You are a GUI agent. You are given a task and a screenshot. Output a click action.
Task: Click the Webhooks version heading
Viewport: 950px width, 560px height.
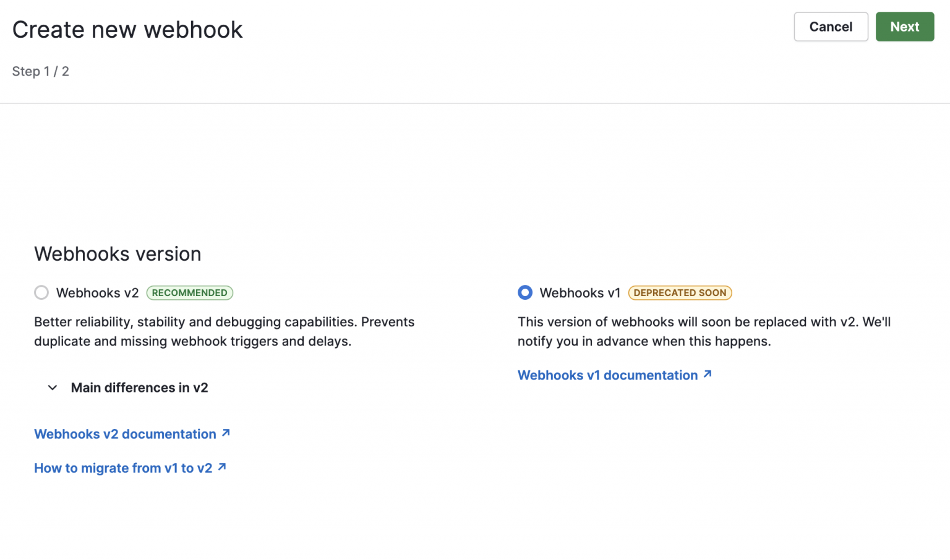pos(118,253)
